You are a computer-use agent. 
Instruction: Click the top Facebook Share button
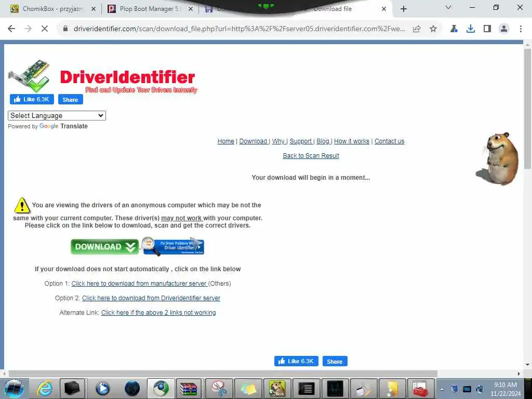[x=70, y=99]
